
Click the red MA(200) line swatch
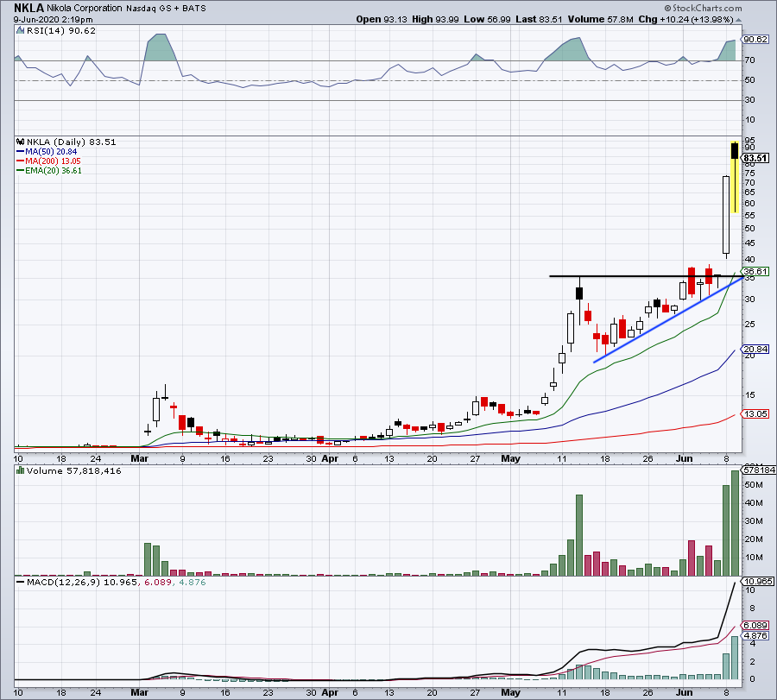[21, 161]
